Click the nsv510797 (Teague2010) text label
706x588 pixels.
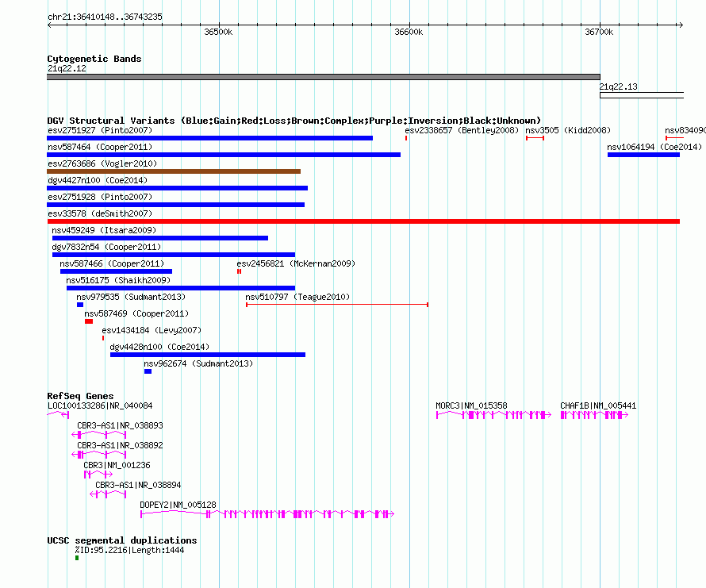[297, 297]
